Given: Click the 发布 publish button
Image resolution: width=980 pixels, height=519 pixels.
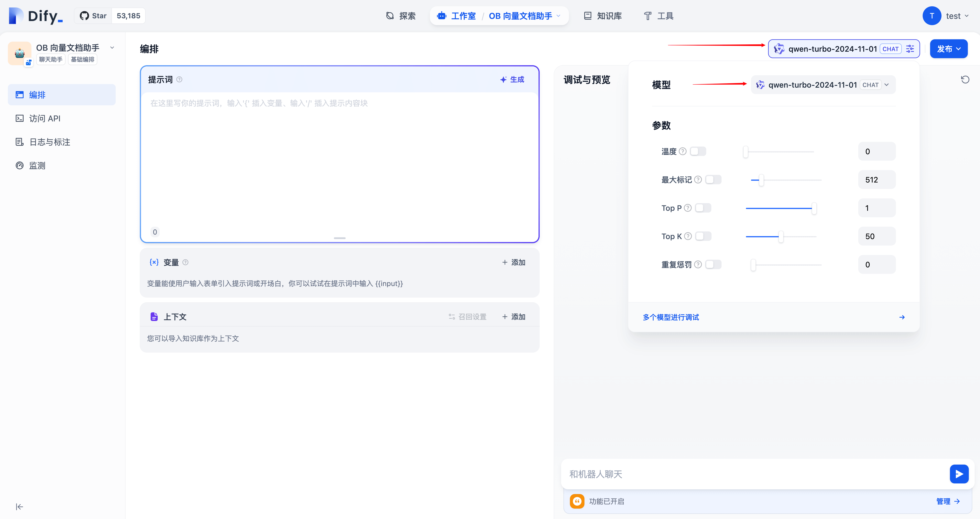Looking at the screenshot, I should [x=948, y=49].
